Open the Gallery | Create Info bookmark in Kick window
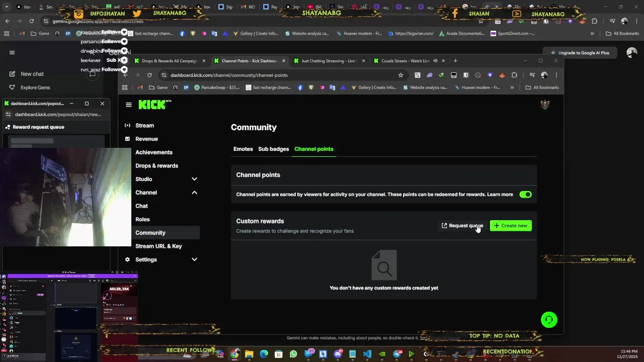644x362 pixels. (373, 87)
